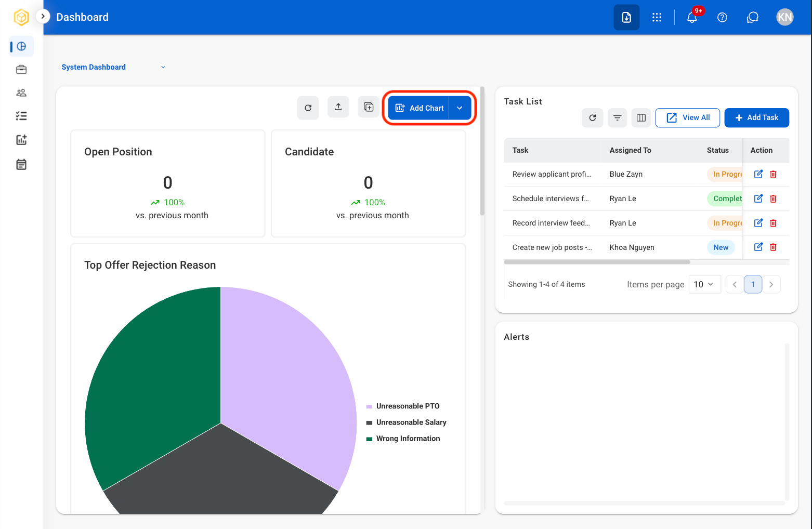Open the briefcase Jobs sidebar icon
The height and width of the screenshot is (529, 812).
point(21,70)
